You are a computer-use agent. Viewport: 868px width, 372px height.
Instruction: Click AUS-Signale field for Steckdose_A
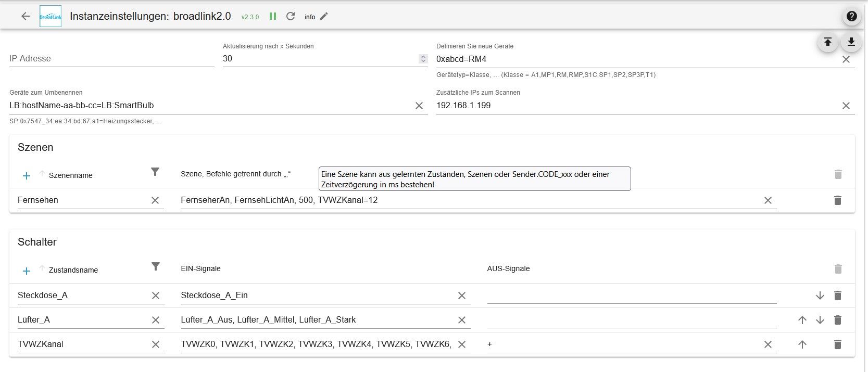(631, 296)
